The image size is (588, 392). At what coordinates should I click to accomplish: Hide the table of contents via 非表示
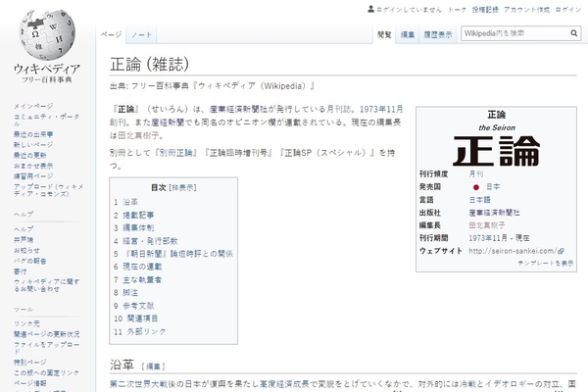(x=182, y=187)
